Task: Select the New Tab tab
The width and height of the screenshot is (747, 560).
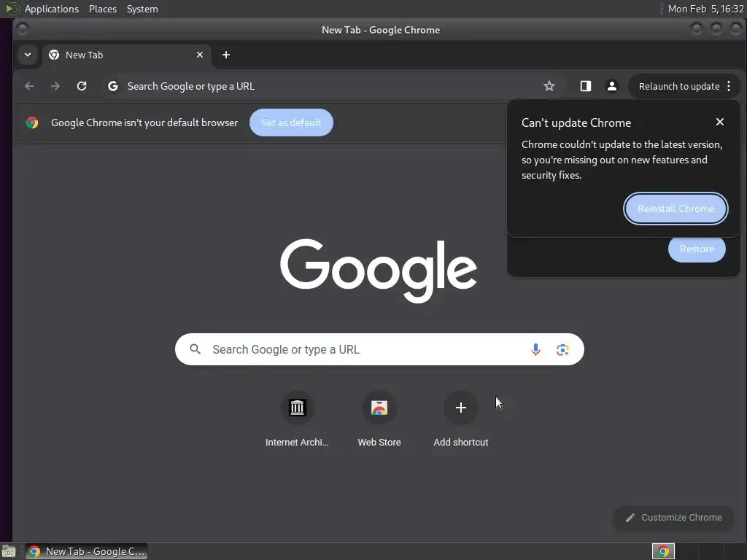Action: [126, 55]
